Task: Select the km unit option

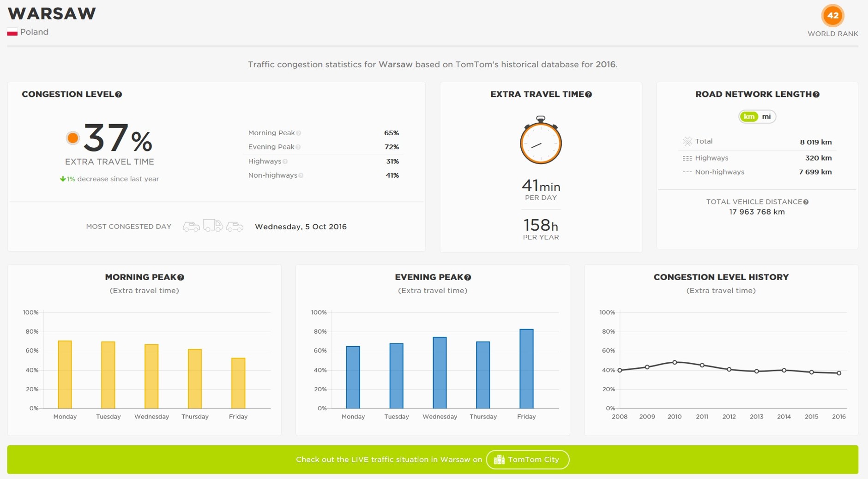Action: 749,117
